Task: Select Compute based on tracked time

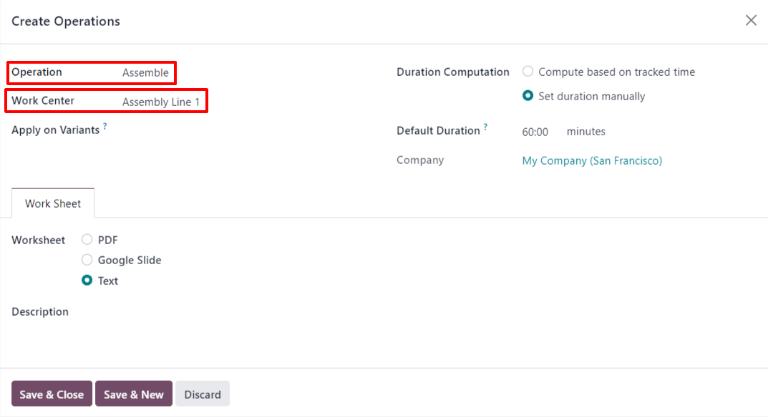Action: 528,72
